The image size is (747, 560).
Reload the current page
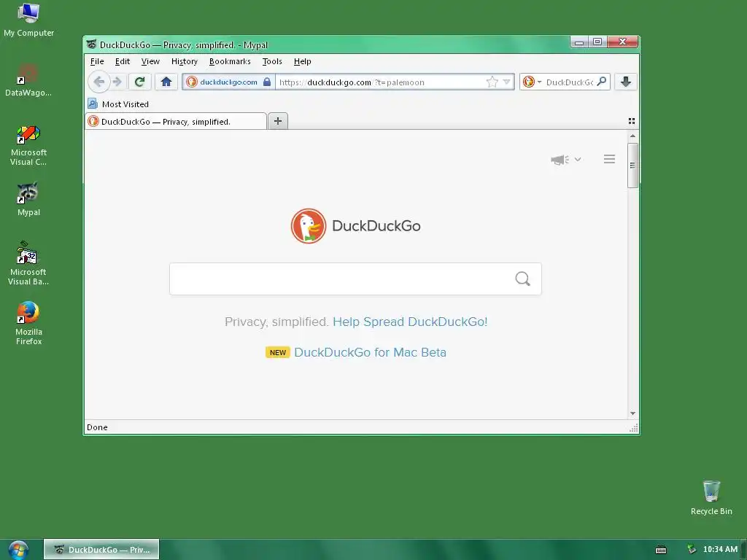[x=139, y=82]
